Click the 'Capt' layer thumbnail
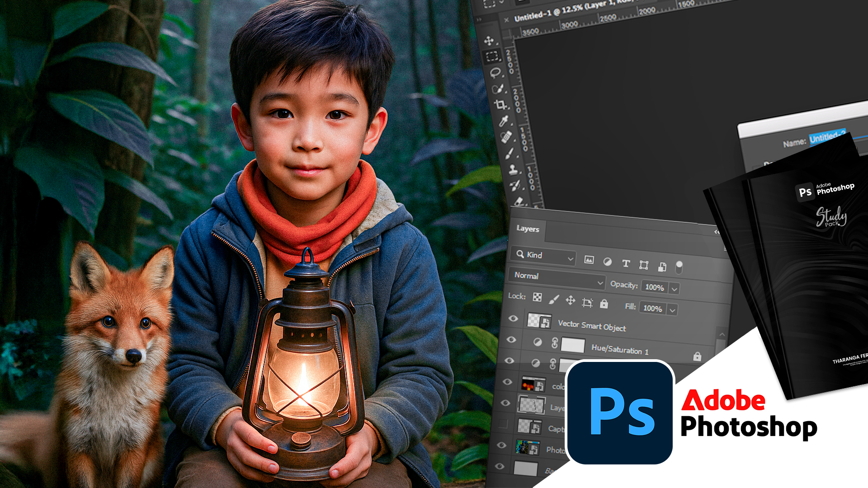 click(x=529, y=426)
